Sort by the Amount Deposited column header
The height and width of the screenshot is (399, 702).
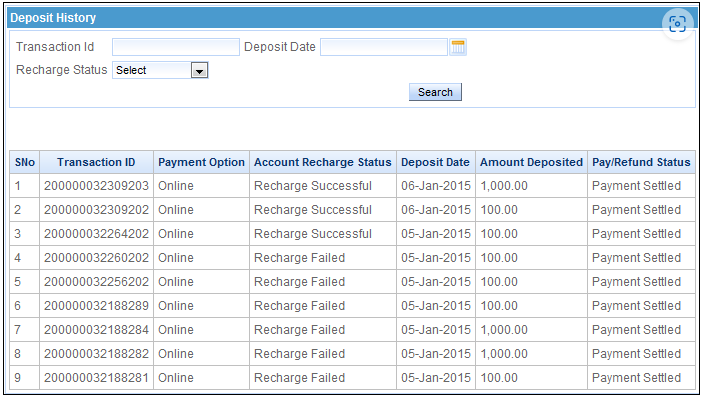click(x=531, y=162)
